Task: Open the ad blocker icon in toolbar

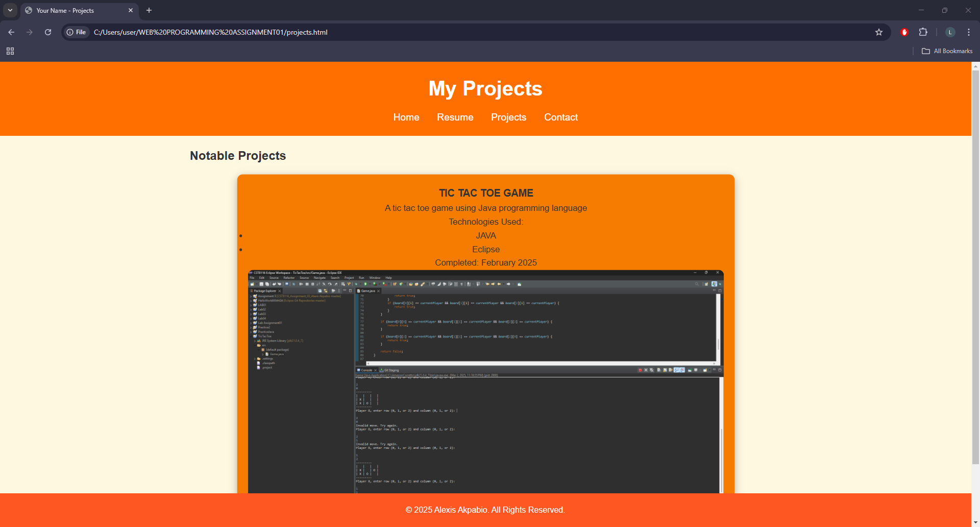Action: click(904, 32)
